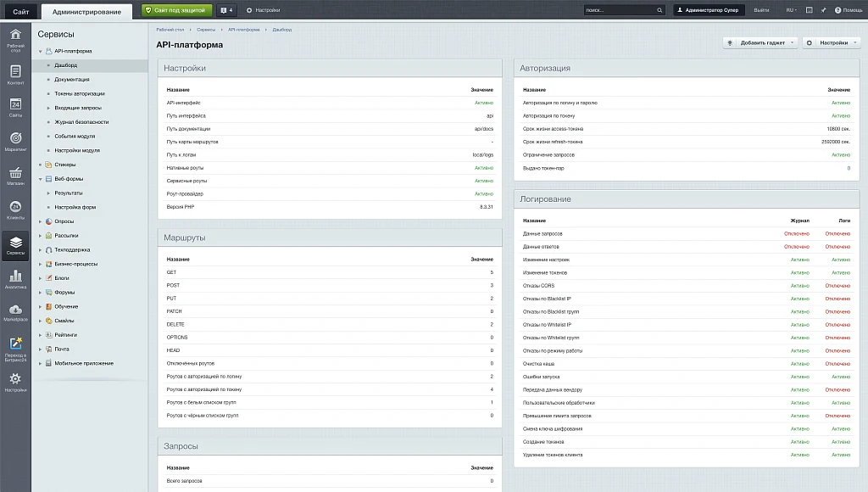Open the RU language dropdown
The height and width of the screenshot is (492, 868).
click(x=791, y=10)
